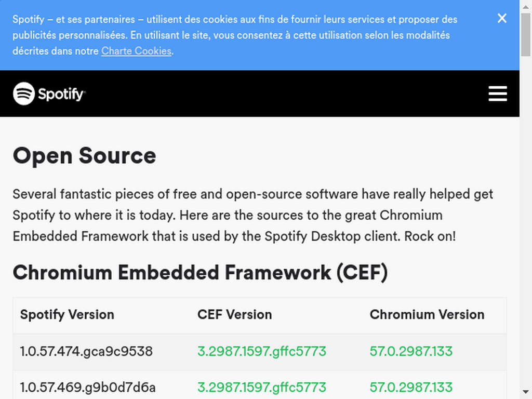532x399 pixels.
Task: Open Chromium 57.0.2987.133 link in first row
Action: coord(411,351)
